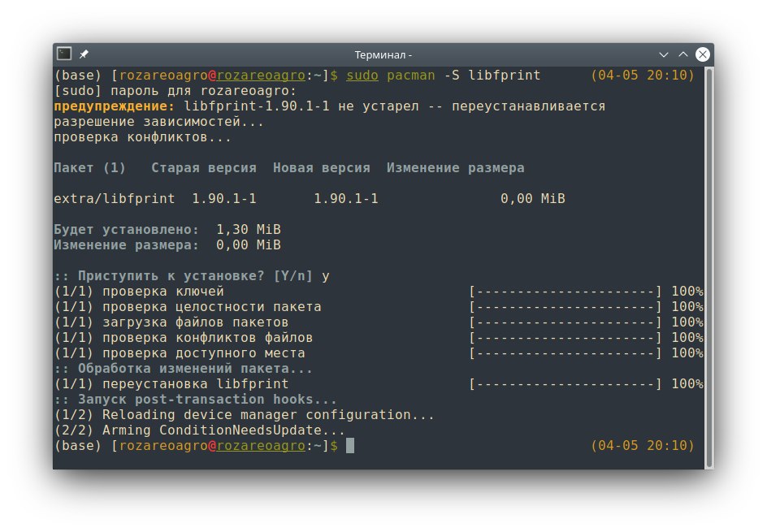The height and width of the screenshot is (532, 767).
Task: Click the line '[sudo] пароль для rozareoagro:'
Action: [x=175, y=91]
